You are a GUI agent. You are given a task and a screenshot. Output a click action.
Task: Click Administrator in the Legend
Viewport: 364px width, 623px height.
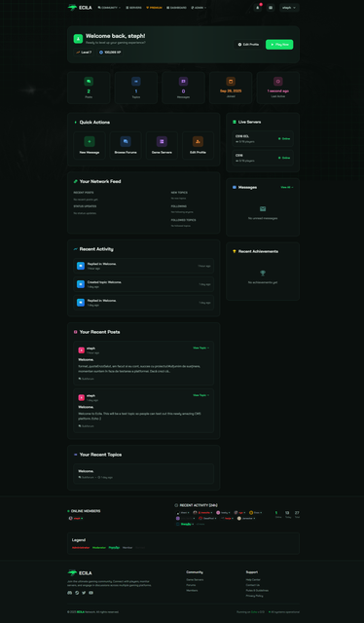coord(81,547)
